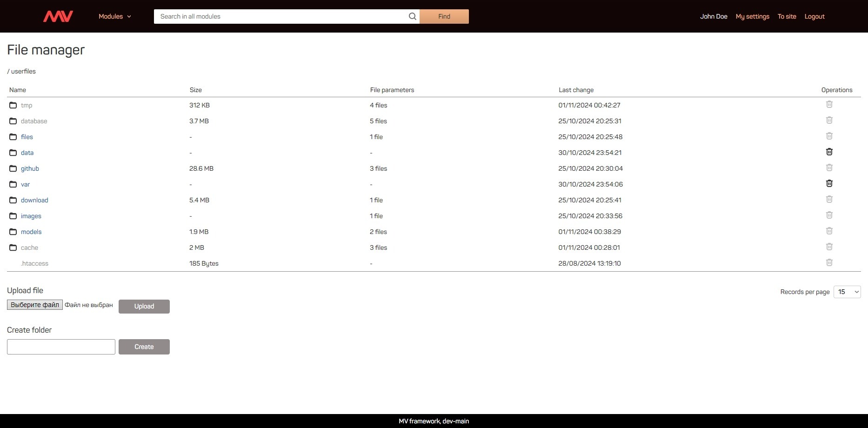Viewport: 868px width, 428px height.
Task: Click the github folder icon
Action: coord(13,168)
